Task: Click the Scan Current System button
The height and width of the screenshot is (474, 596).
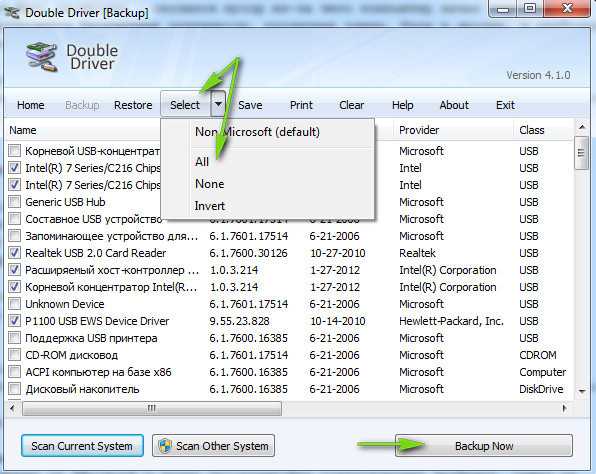Action: (x=82, y=445)
